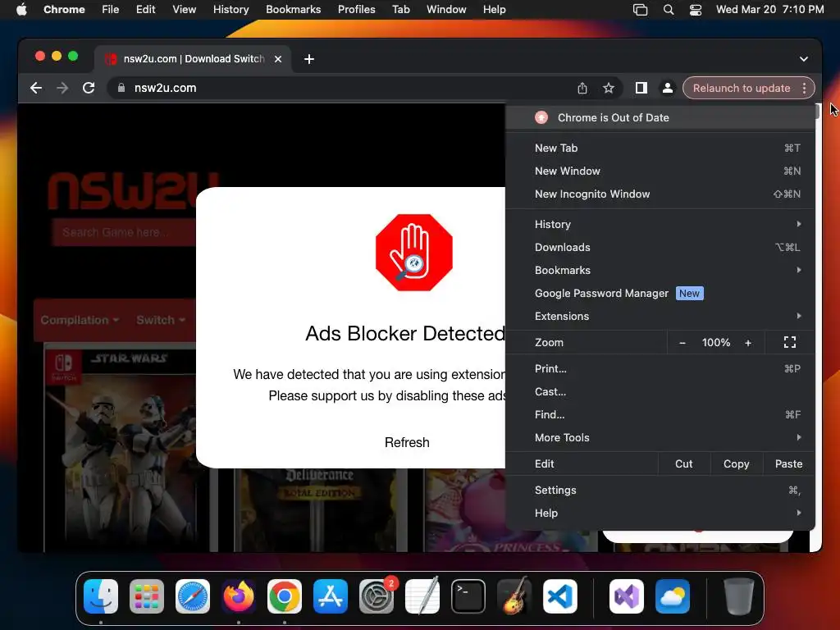Image resolution: width=840 pixels, height=630 pixels.
Task: Open Downloads from the menu
Action: pos(660,248)
